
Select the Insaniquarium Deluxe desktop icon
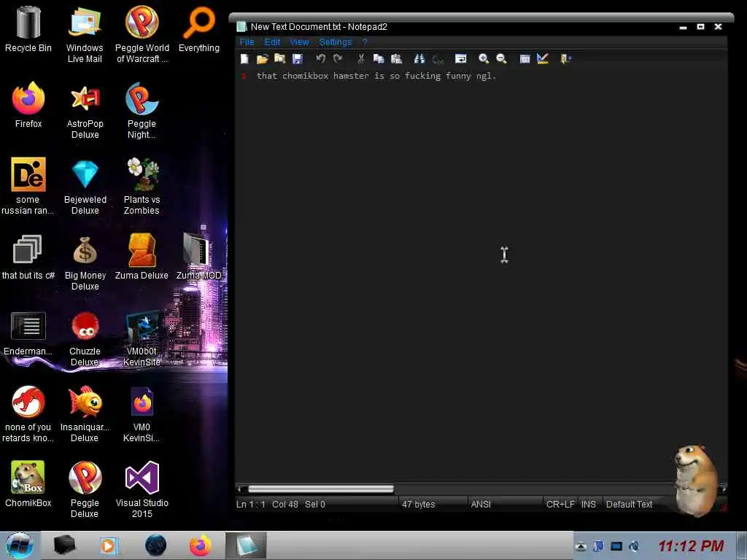pyautogui.click(x=85, y=413)
